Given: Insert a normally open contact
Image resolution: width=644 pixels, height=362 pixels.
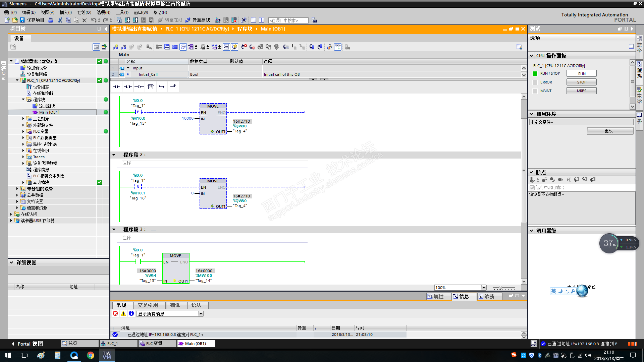Looking at the screenshot, I should pos(116,87).
